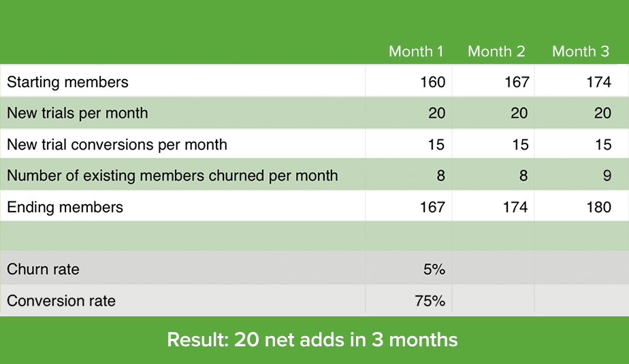The image size is (629, 364).
Task: Click the New trials per month label
Action: [77, 113]
